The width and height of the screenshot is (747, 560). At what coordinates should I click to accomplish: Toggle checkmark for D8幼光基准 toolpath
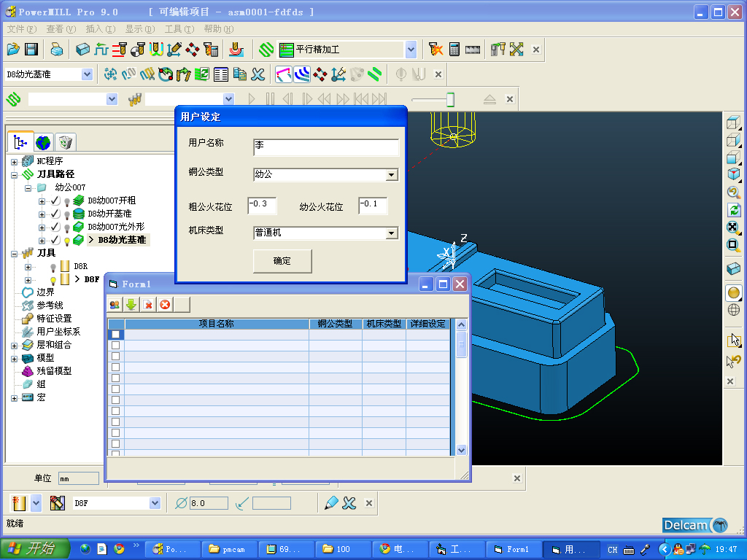coord(55,239)
